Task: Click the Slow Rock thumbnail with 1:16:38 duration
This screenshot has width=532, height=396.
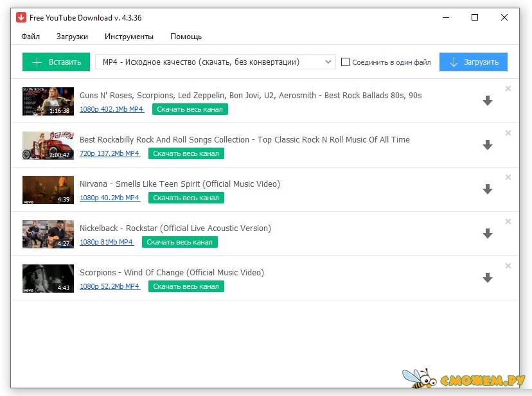Action: click(x=48, y=101)
